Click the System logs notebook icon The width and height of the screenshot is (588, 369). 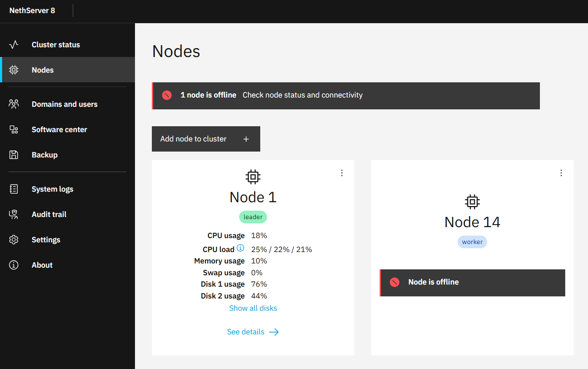[x=14, y=189]
